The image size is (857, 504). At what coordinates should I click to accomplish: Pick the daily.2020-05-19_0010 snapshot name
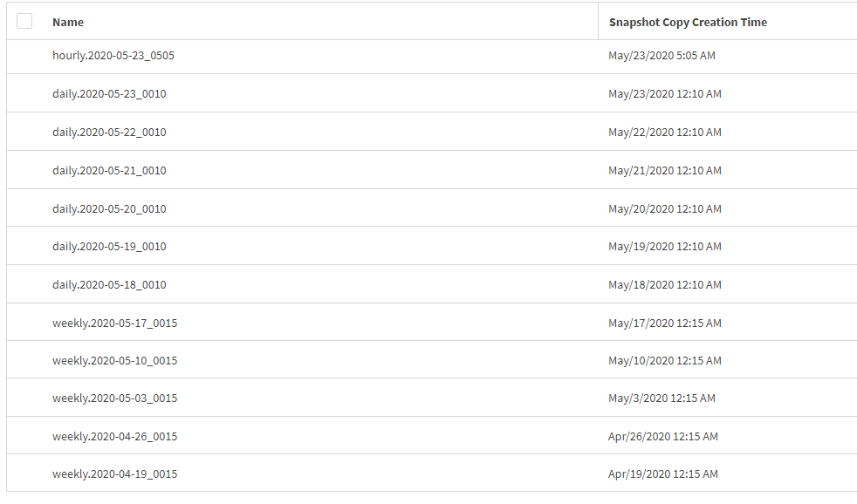pos(109,247)
